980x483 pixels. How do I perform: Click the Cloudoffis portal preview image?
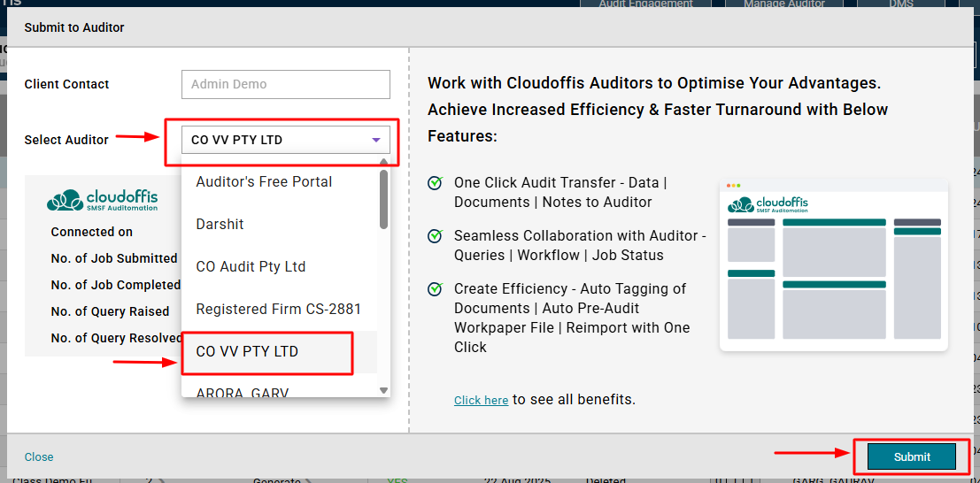[x=833, y=264]
